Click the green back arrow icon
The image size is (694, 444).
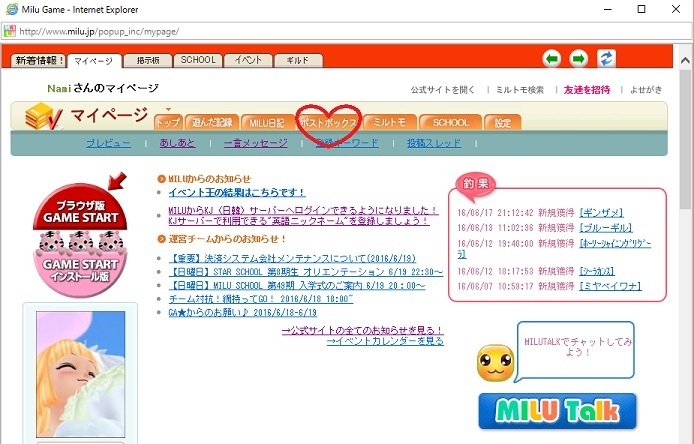click(551, 58)
